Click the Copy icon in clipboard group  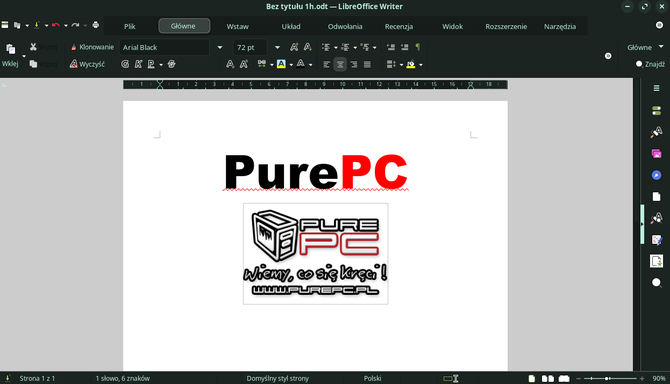[x=33, y=64]
